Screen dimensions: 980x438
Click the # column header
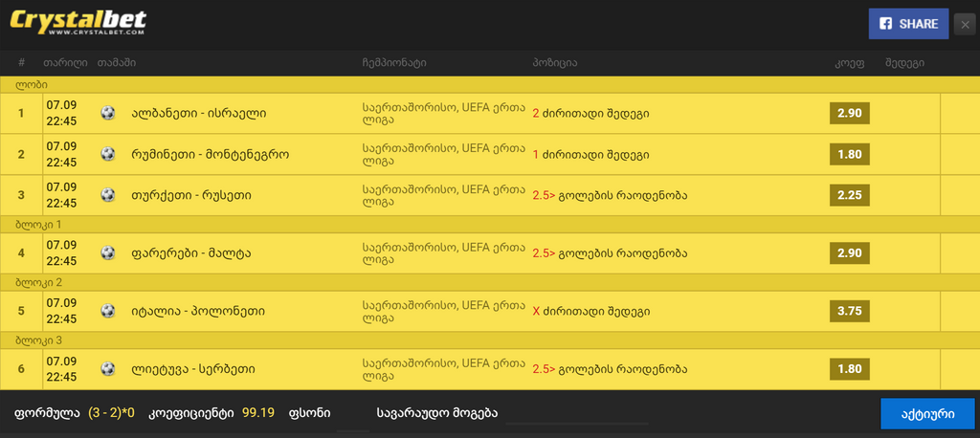pos(22,63)
